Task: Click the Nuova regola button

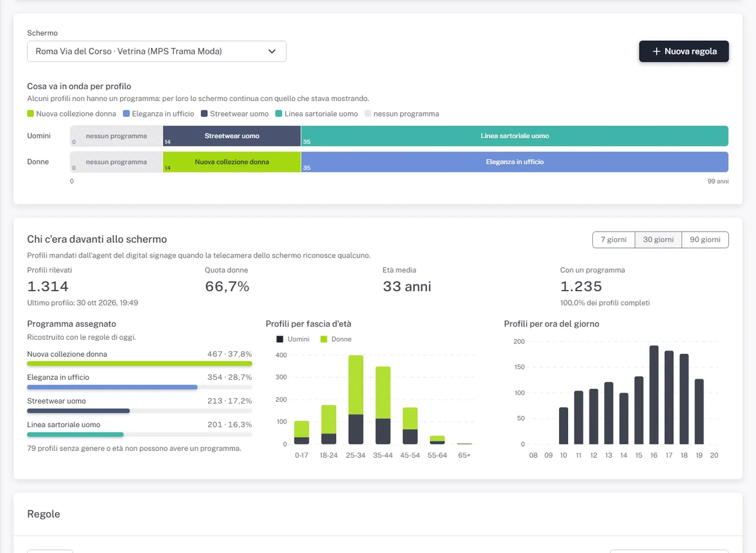Action: [684, 51]
